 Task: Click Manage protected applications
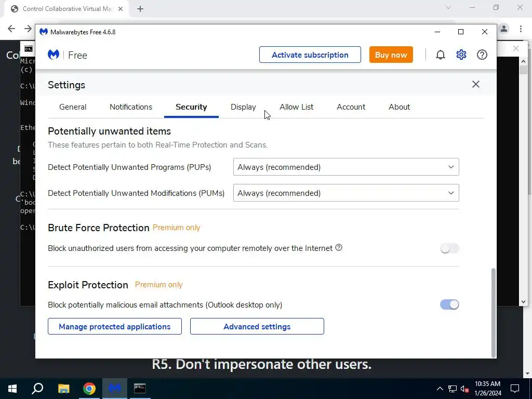pyautogui.click(x=115, y=326)
